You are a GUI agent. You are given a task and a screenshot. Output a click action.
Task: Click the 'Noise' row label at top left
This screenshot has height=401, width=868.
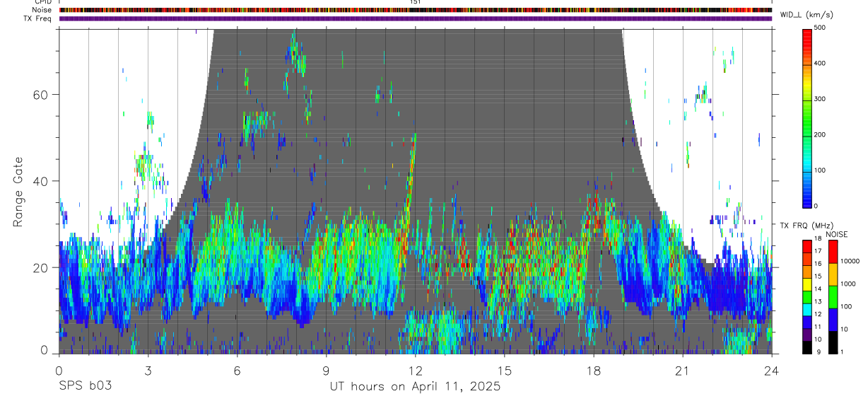(42, 10)
